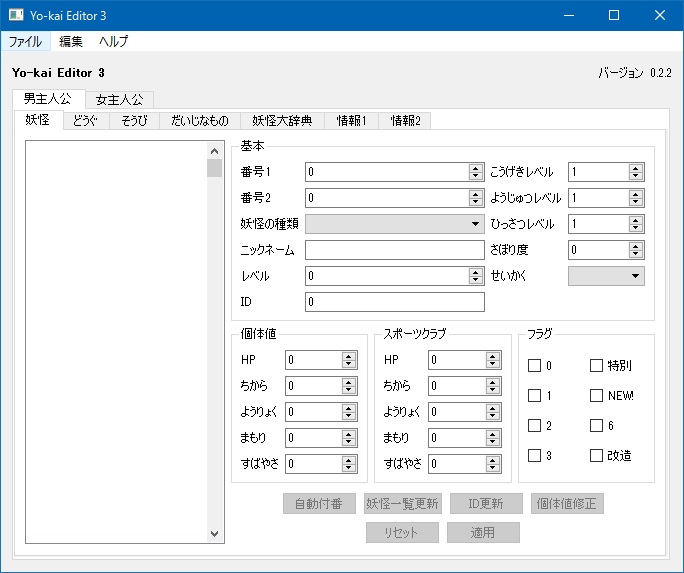The width and height of the screenshot is (684, 573).
Task: Expand the せいかく dropdown
Action: 606,276
